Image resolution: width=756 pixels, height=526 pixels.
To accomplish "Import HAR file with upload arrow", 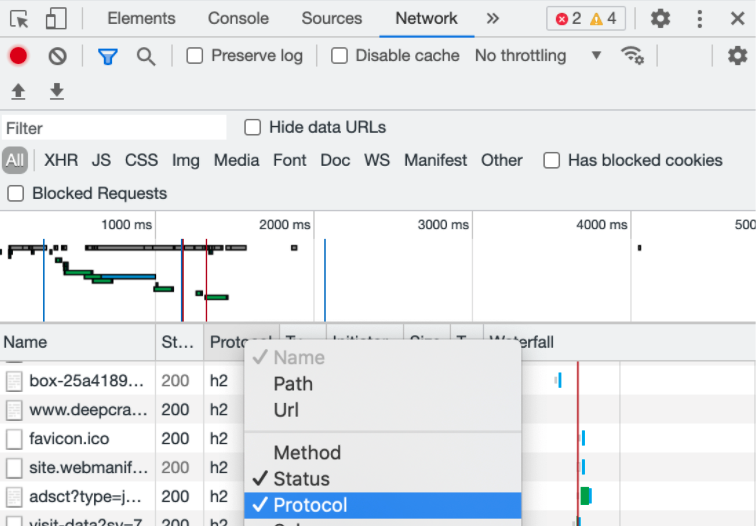I will 18,92.
